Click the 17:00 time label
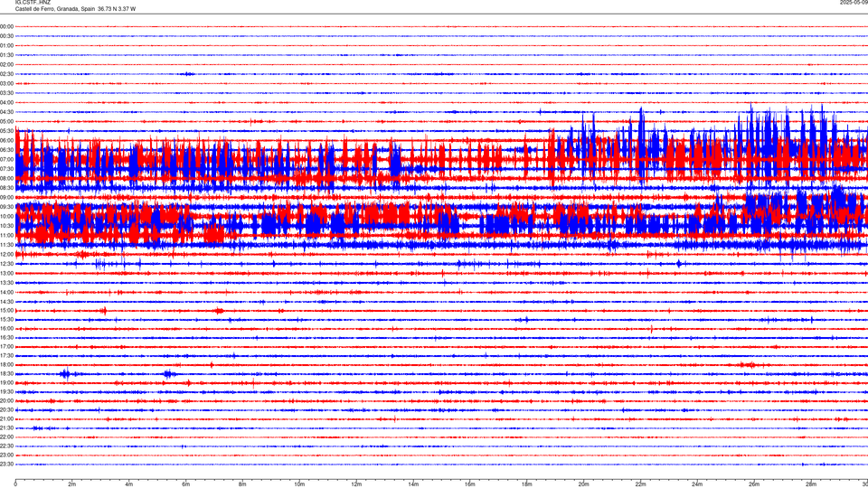868x488 pixels. pos(6,347)
